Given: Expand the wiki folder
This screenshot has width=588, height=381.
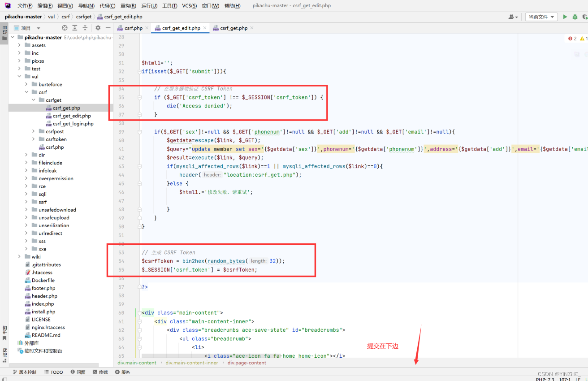Looking at the screenshot, I should pyautogui.click(x=19, y=257).
